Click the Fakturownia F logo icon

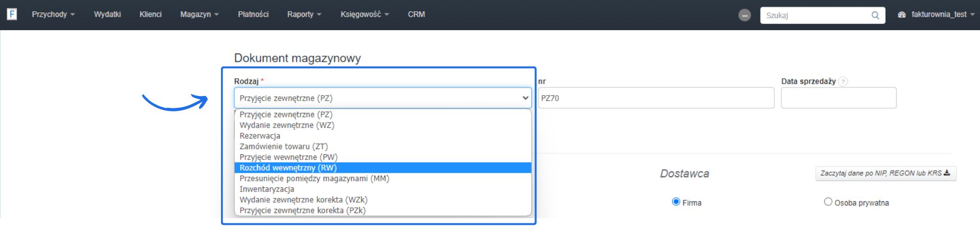click(12, 14)
